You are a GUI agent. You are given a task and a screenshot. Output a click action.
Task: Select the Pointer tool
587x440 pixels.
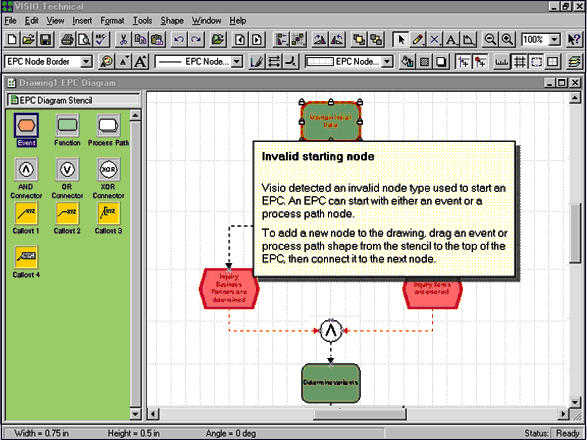tap(401, 39)
